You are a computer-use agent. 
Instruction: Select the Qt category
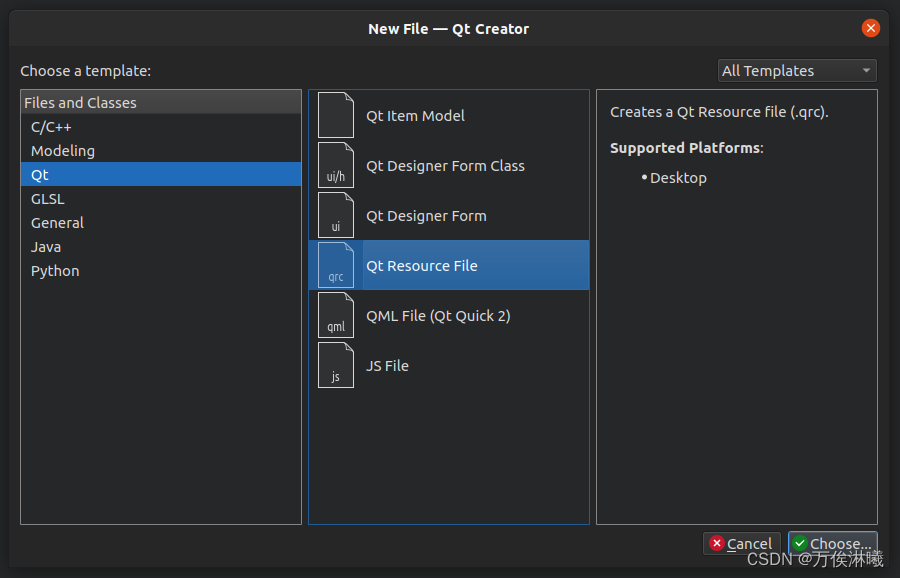[161, 174]
